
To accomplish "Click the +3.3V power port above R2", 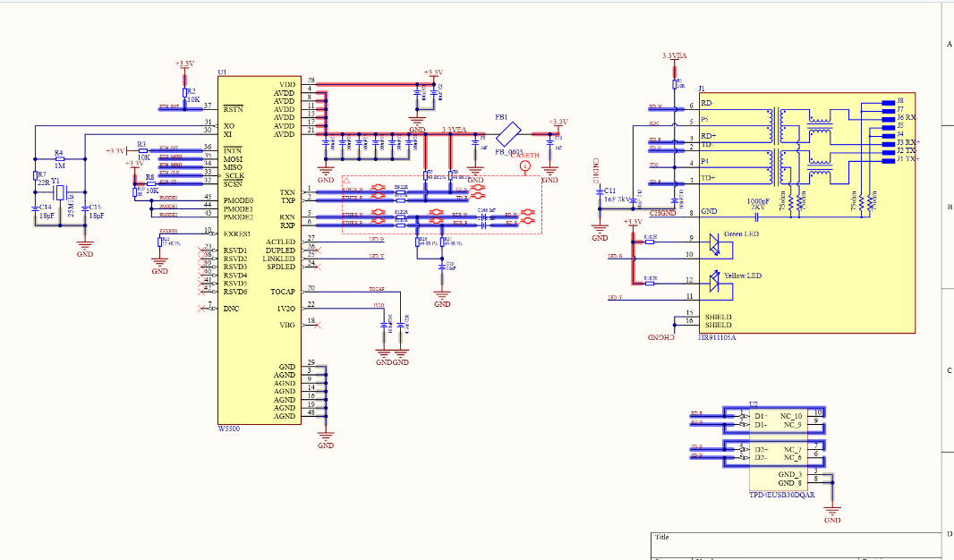I will [x=185, y=64].
